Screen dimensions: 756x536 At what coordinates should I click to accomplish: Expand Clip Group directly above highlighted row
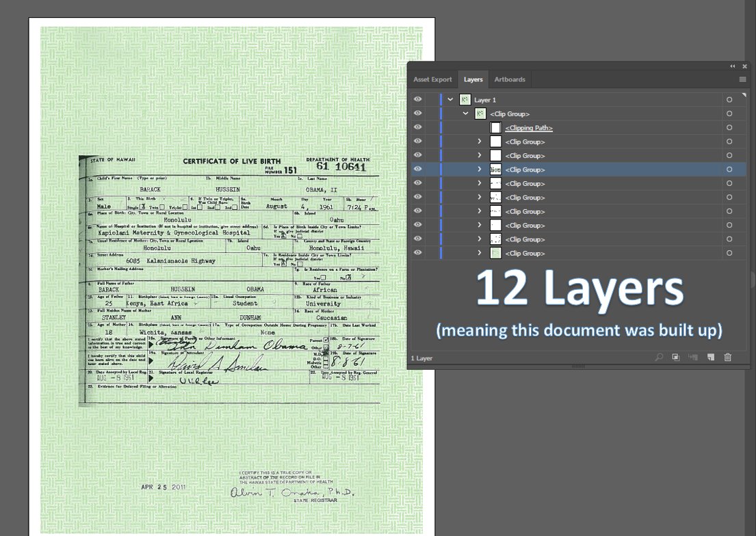tap(479, 156)
